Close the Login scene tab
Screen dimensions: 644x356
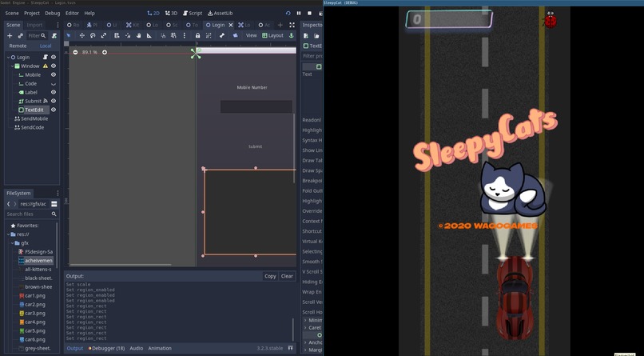click(x=231, y=25)
